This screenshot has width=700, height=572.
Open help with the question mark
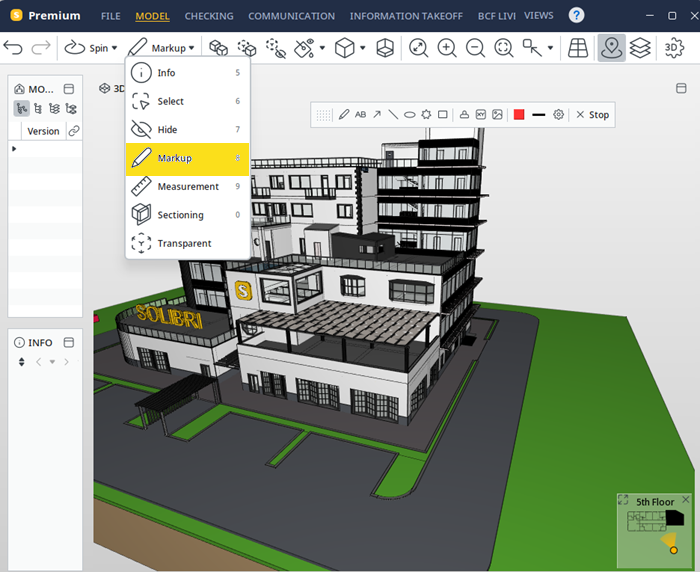(576, 15)
